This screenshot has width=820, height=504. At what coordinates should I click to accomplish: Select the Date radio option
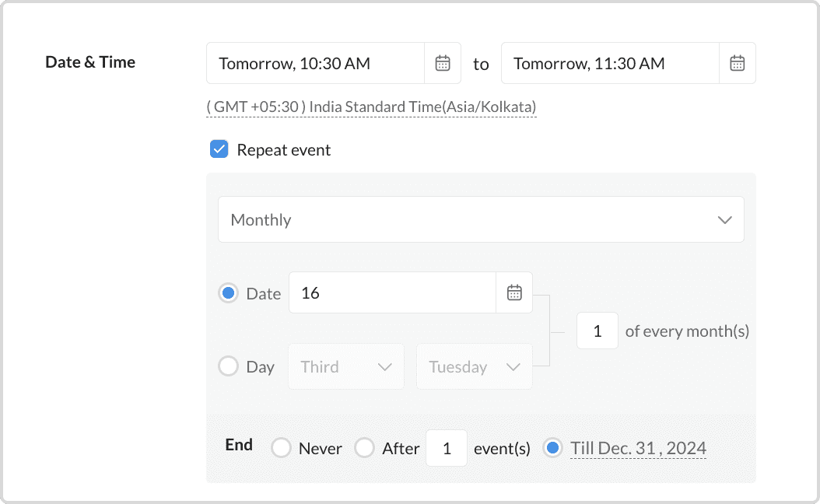tap(228, 293)
